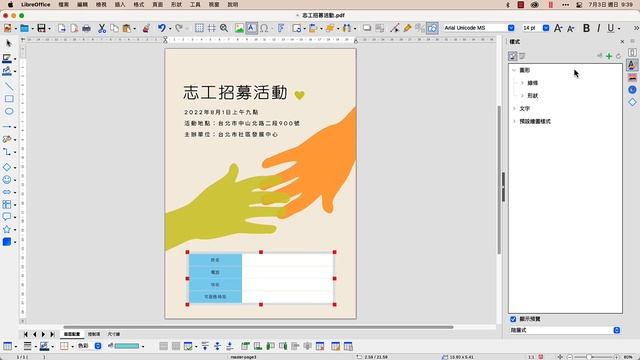Open underline style dropdown arrow

(x=619, y=28)
